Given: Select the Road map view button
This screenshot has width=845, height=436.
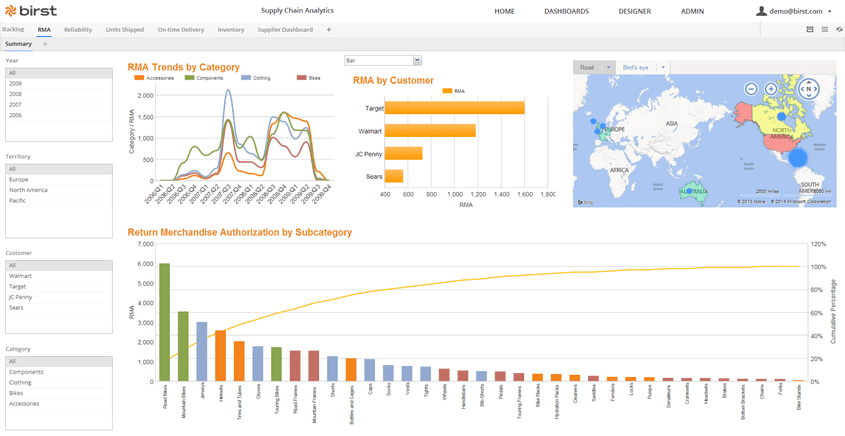Looking at the screenshot, I should [587, 67].
